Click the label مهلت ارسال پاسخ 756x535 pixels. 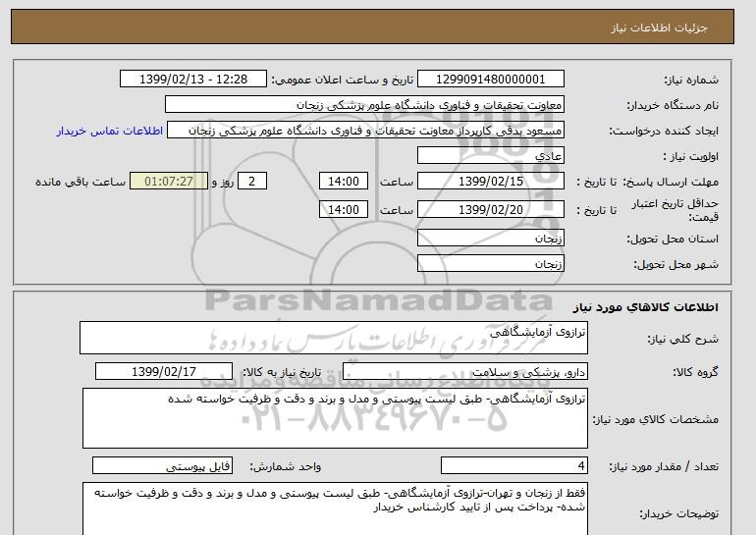pyautogui.click(x=671, y=183)
